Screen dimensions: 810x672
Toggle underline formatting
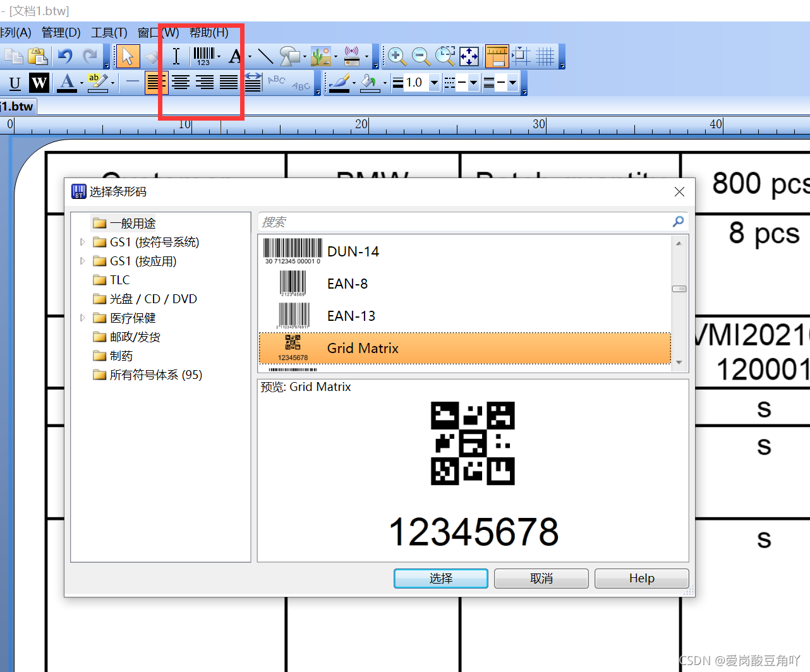click(15, 83)
